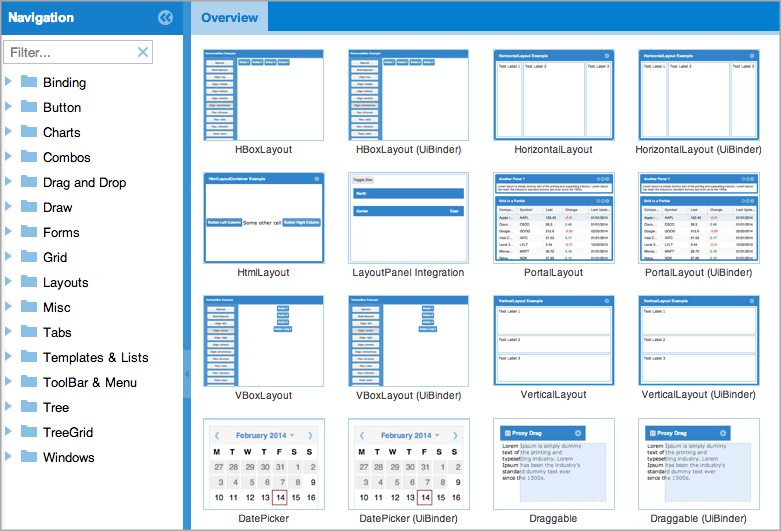Click the Button folder icon
This screenshot has height=531, width=781.
click(29, 106)
